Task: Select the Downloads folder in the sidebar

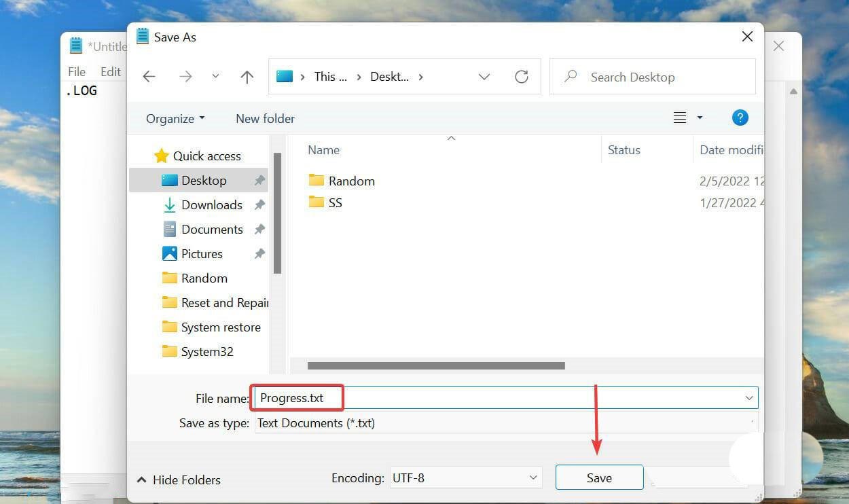Action: click(211, 204)
